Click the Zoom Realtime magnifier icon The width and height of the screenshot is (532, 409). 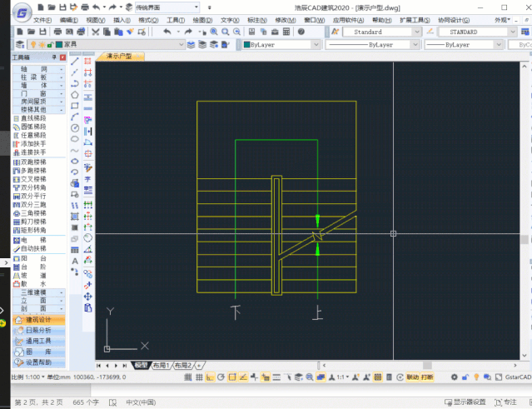pos(214,32)
